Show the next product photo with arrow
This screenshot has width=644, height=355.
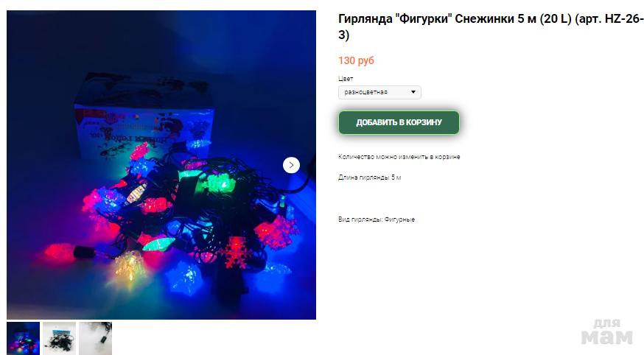(x=291, y=165)
